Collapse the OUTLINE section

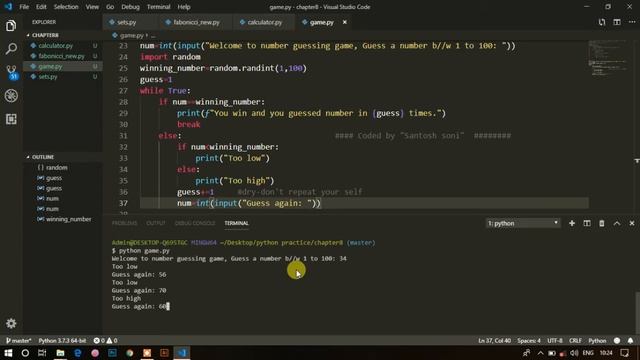point(41,157)
